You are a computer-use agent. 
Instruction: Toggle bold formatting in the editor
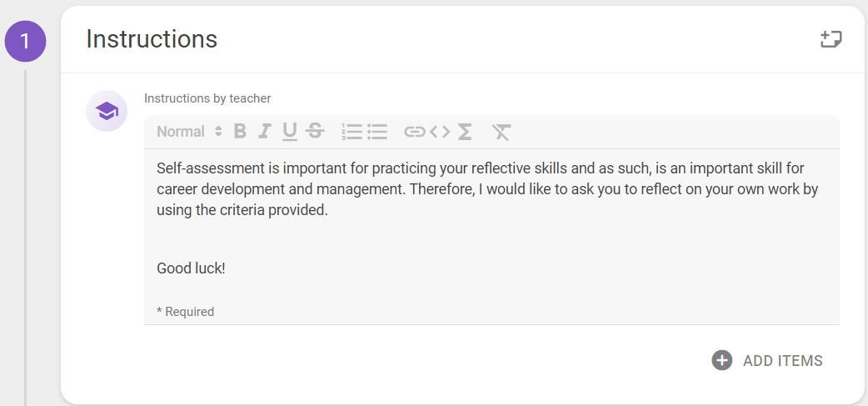point(240,131)
